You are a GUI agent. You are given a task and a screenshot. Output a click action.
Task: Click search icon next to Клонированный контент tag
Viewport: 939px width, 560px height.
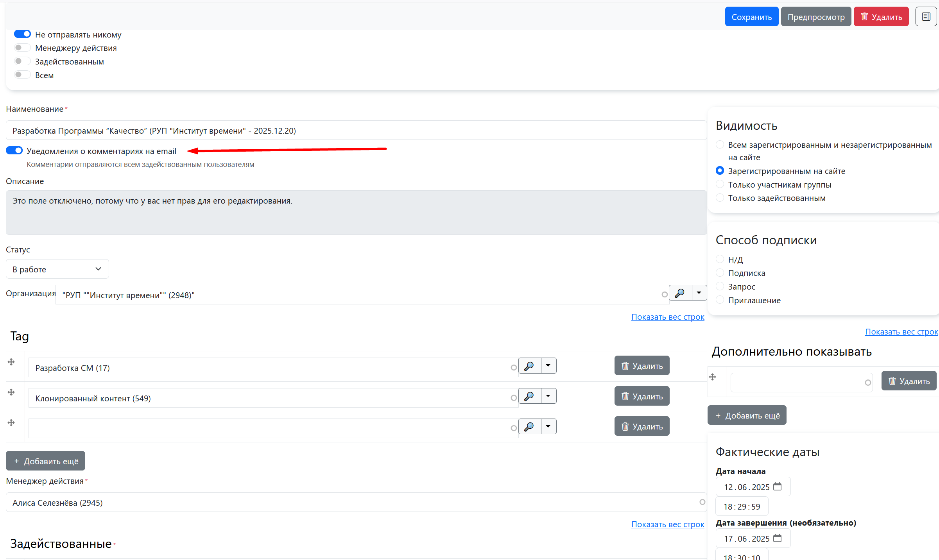tap(529, 396)
